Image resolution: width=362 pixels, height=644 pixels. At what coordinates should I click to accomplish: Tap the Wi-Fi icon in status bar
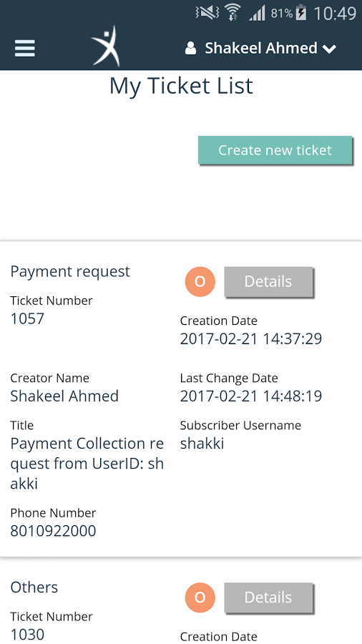click(x=233, y=13)
